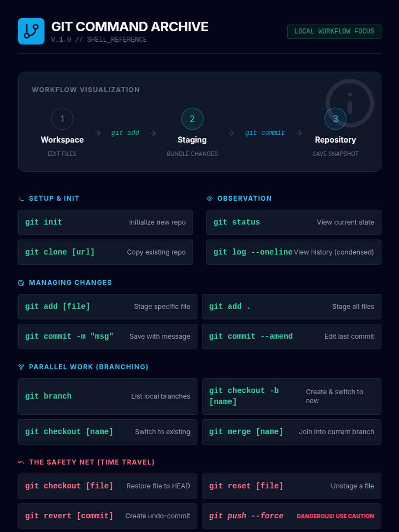Click the git merge [name] card

(291, 432)
